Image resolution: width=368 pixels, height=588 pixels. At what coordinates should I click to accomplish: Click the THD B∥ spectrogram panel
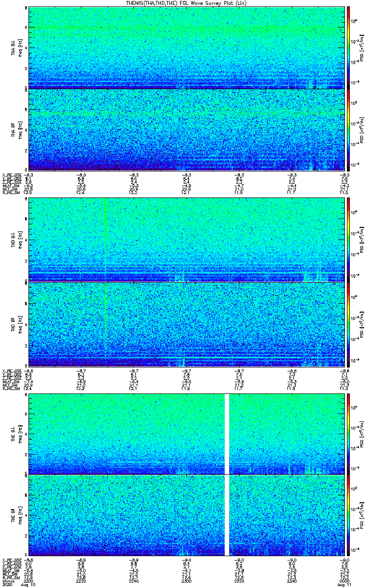[x=186, y=324]
